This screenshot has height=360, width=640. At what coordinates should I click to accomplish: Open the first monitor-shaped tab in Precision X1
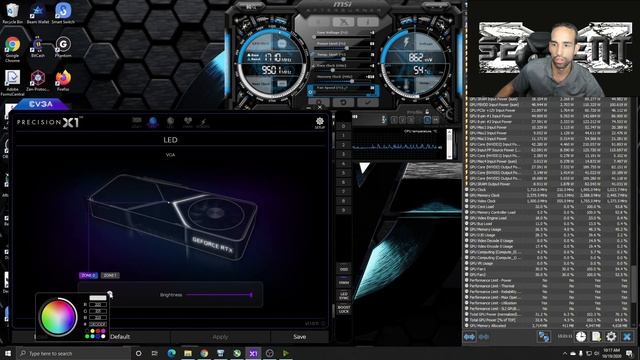pyautogui.click(x=137, y=121)
